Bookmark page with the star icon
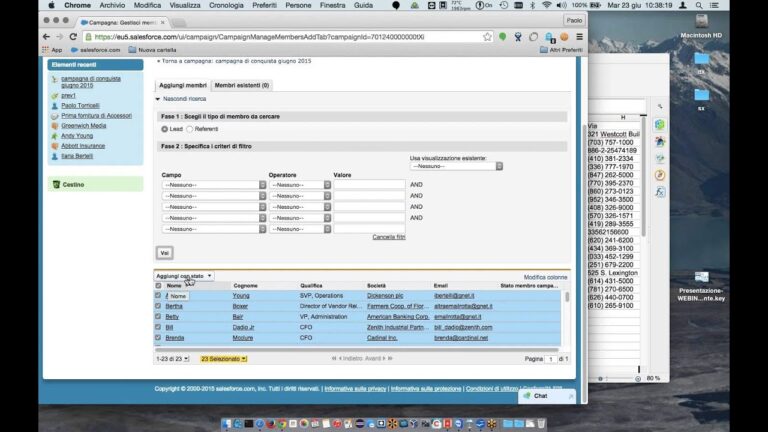The image size is (768, 432). 487,37
